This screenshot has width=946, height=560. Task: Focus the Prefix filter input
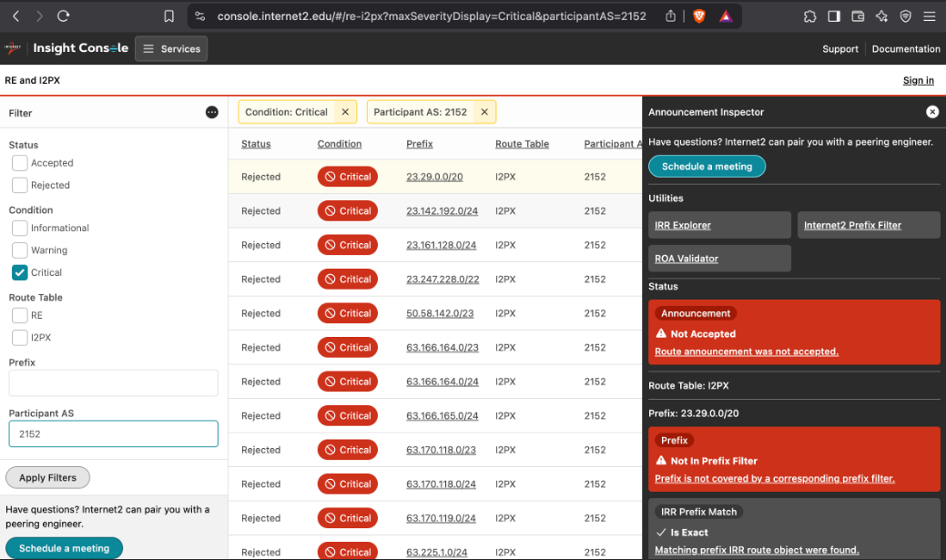click(x=114, y=383)
